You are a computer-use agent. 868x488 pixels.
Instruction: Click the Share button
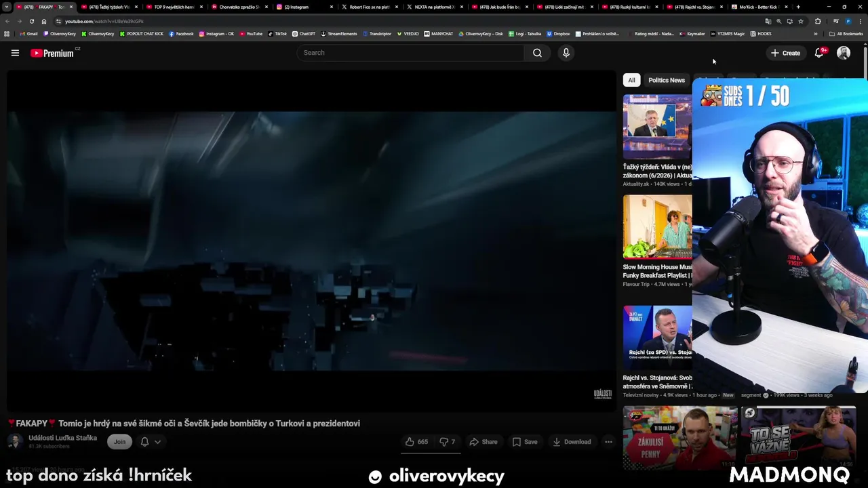tap(484, 442)
